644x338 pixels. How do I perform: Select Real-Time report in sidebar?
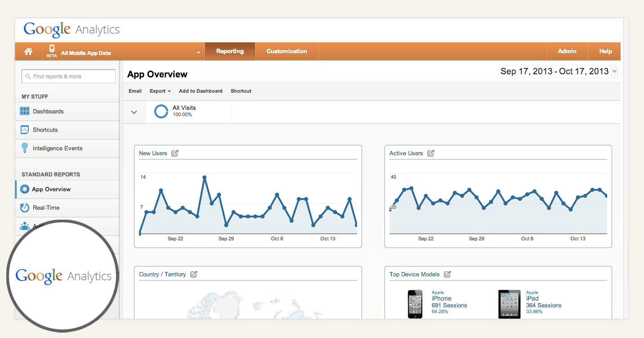pos(68,208)
